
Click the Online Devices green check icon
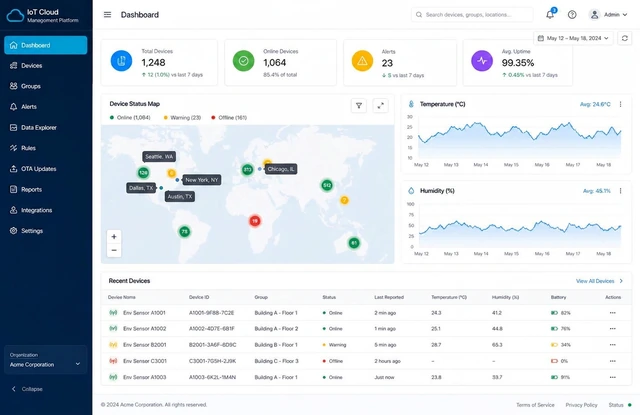pyautogui.click(x=243, y=61)
